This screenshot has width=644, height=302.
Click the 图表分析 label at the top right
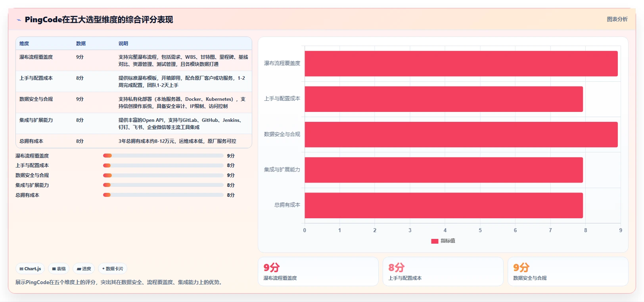click(617, 19)
